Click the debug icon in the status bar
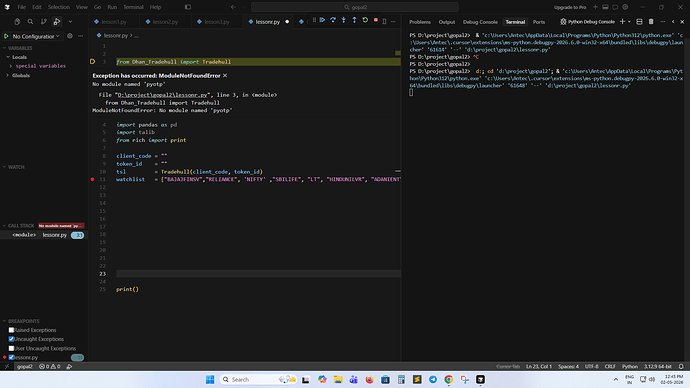 click(70, 366)
